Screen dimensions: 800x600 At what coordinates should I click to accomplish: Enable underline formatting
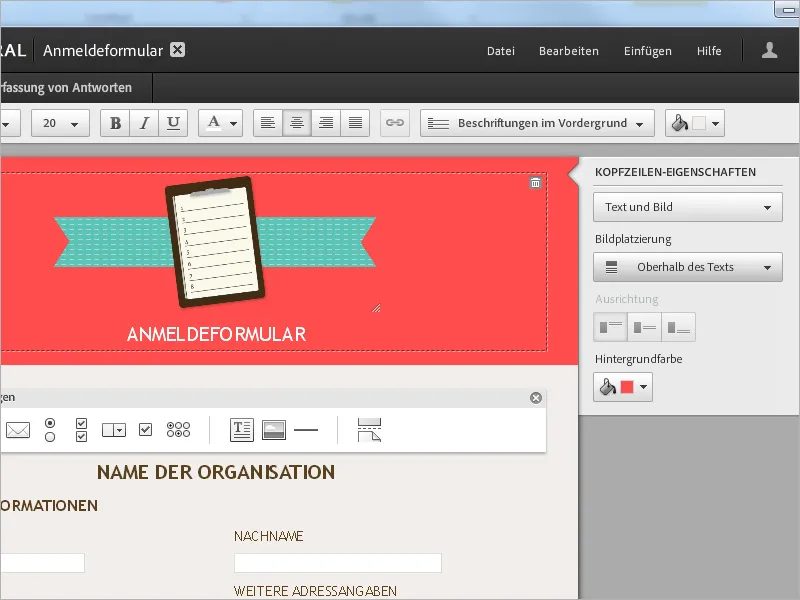173,122
